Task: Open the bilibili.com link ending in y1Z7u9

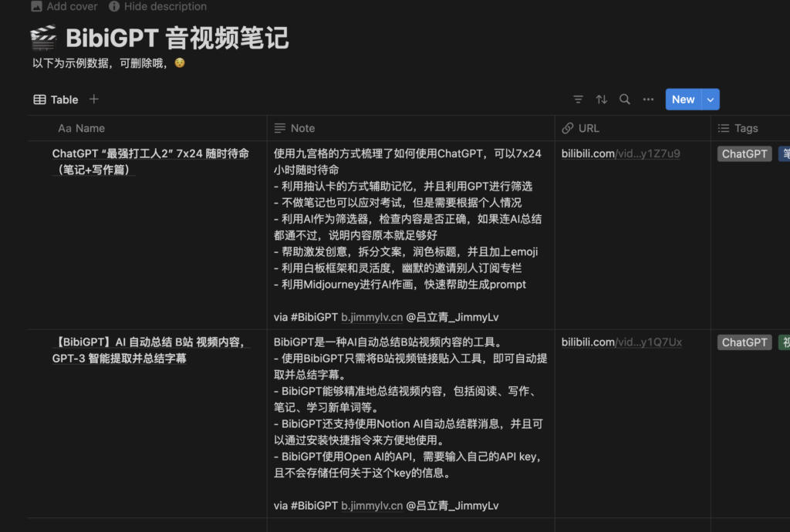Action: [x=620, y=153]
